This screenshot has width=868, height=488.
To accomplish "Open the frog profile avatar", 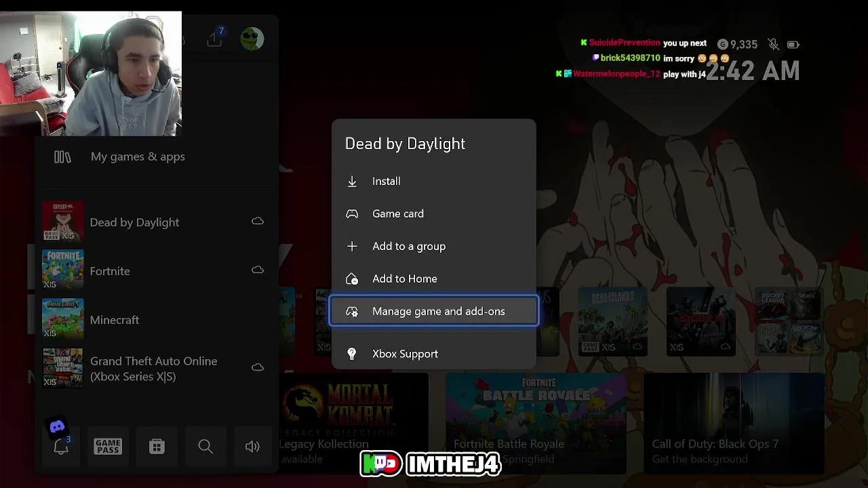I will pyautogui.click(x=252, y=39).
